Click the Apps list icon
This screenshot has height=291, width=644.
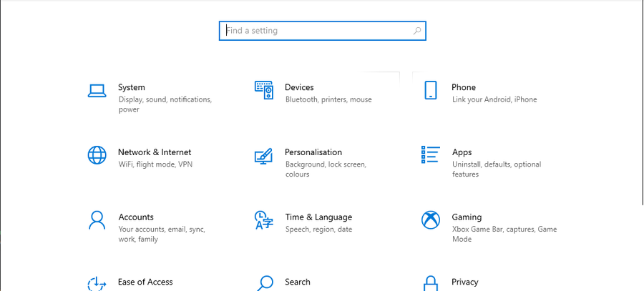[x=430, y=154]
